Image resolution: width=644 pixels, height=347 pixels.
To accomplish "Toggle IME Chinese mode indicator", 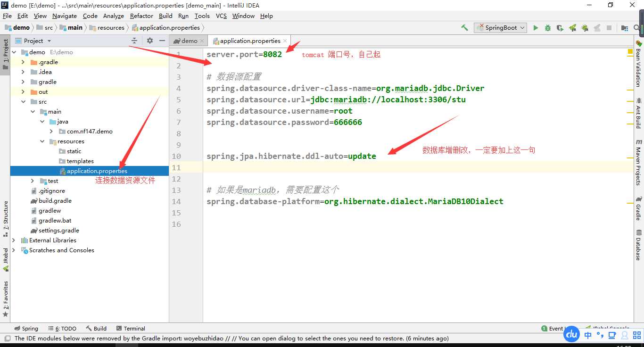I will point(587,335).
